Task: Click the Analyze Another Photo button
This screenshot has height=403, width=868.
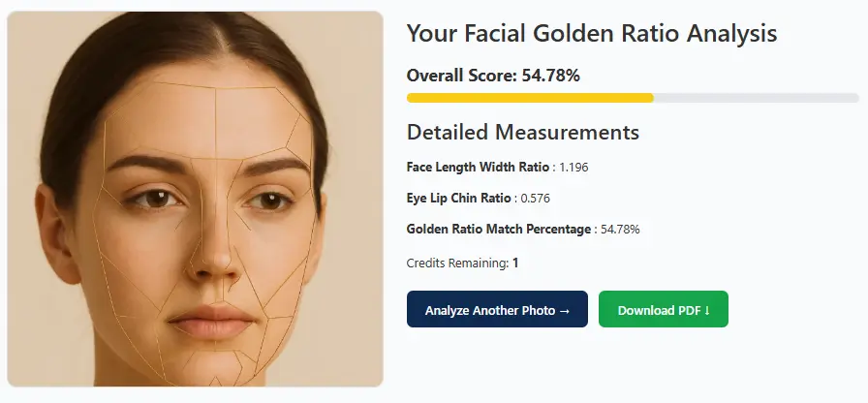Action: 496,309
